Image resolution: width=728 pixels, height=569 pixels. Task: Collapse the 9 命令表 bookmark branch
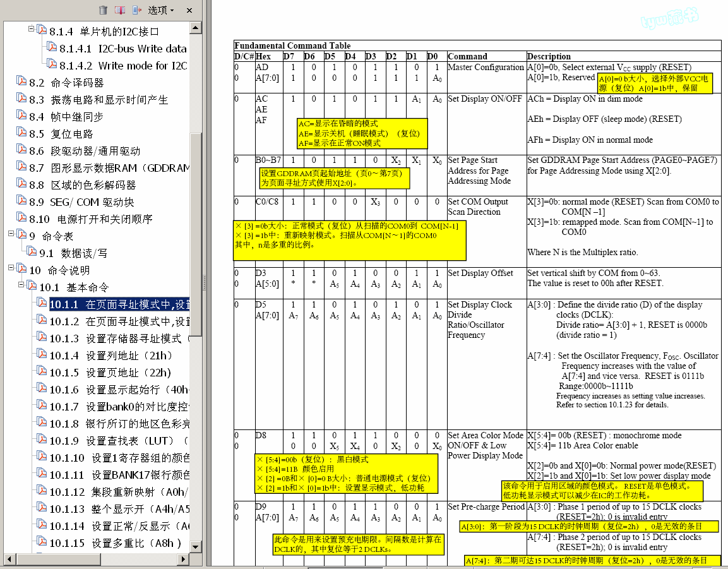point(11,234)
